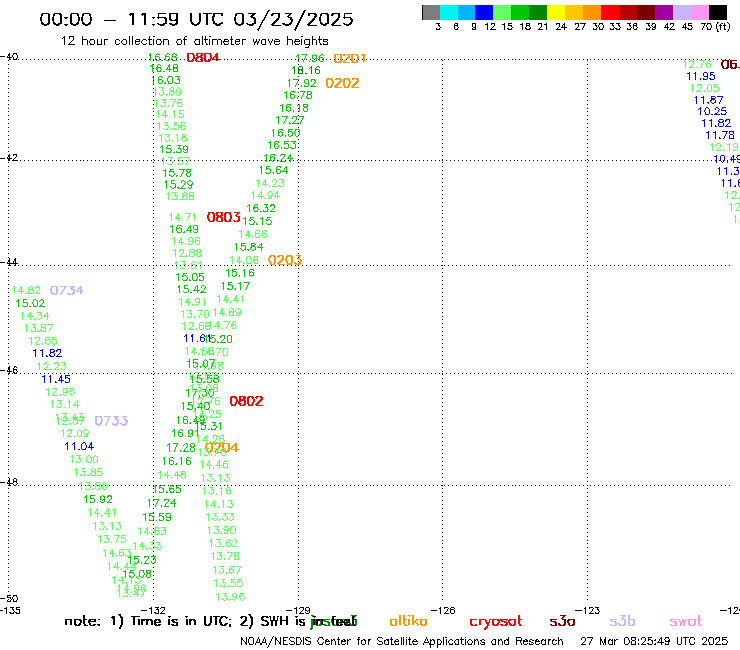Viewport: 740px width, 650px height.
Task: Click the 15.59 wave height value
Action: point(157,517)
